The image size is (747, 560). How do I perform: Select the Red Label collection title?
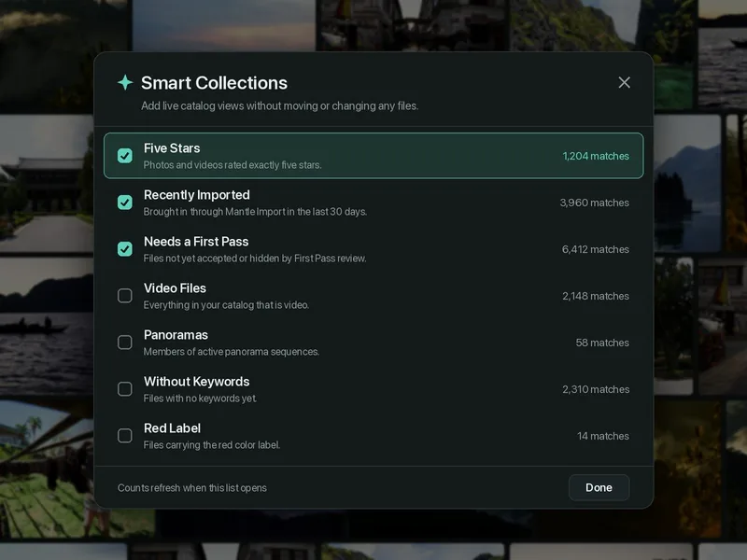[x=172, y=428]
